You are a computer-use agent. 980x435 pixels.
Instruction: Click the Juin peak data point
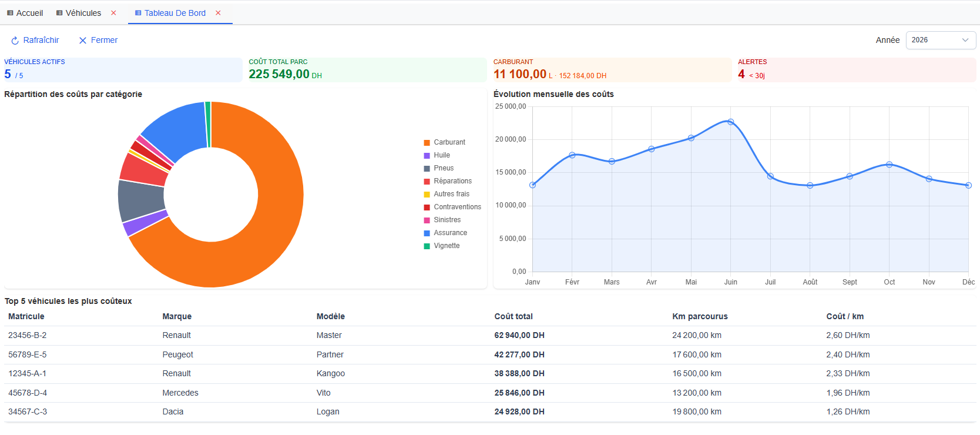730,122
